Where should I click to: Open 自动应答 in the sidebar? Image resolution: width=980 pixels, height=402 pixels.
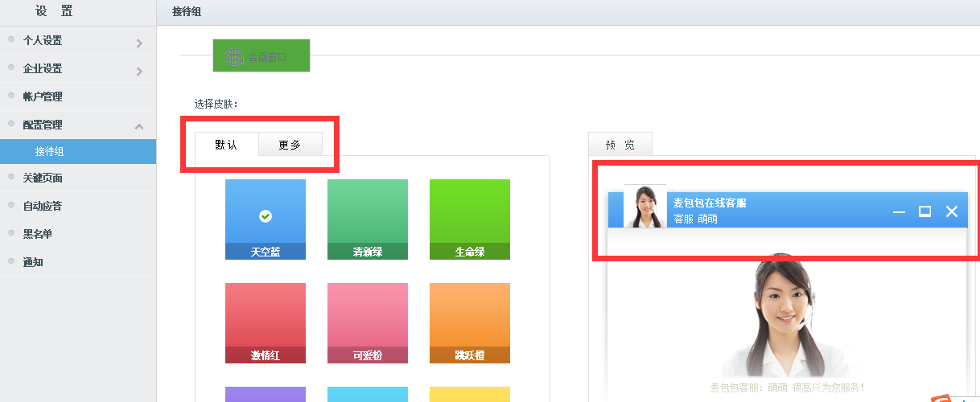(78, 206)
